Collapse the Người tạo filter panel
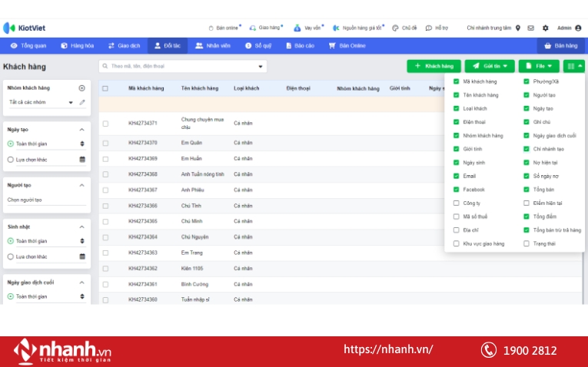Image resolution: width=588 pixels, height=367 pixels. pos(82,185)
